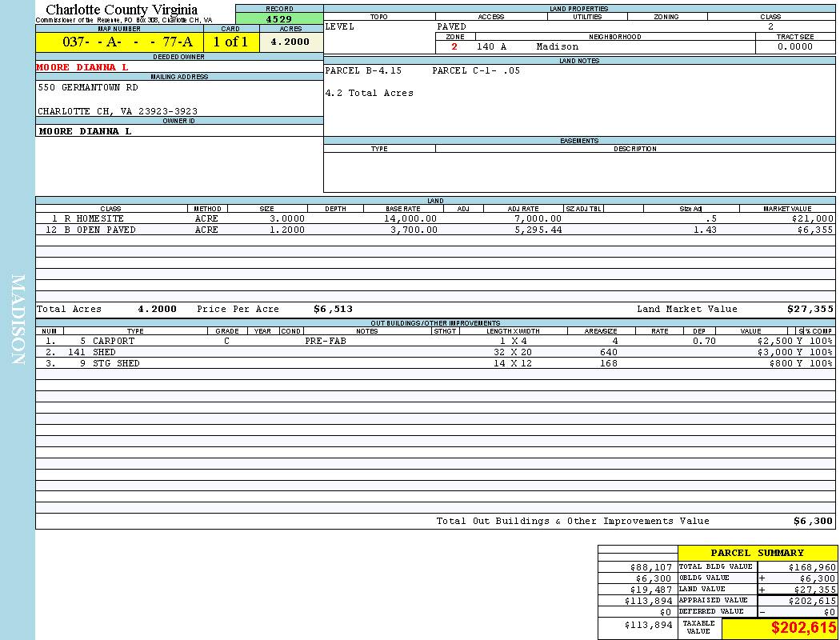
Task: Select the acres value 4.2000 in header
Action: coord(290,42)
